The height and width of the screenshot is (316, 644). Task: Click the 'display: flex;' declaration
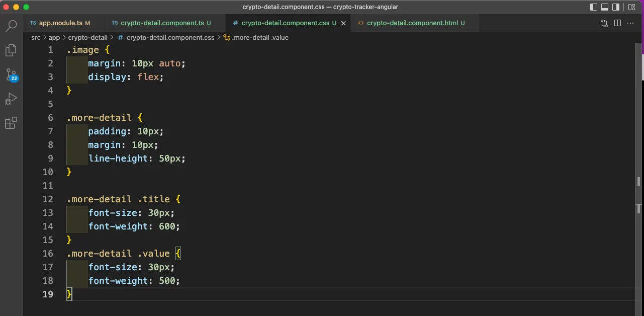click(x=126, y=77)
